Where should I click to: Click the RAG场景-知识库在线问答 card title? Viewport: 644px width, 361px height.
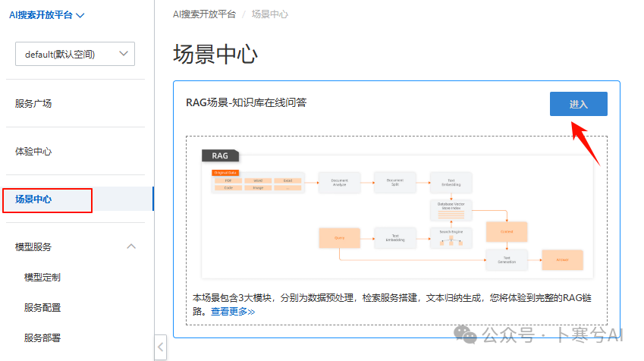[247, 102]
